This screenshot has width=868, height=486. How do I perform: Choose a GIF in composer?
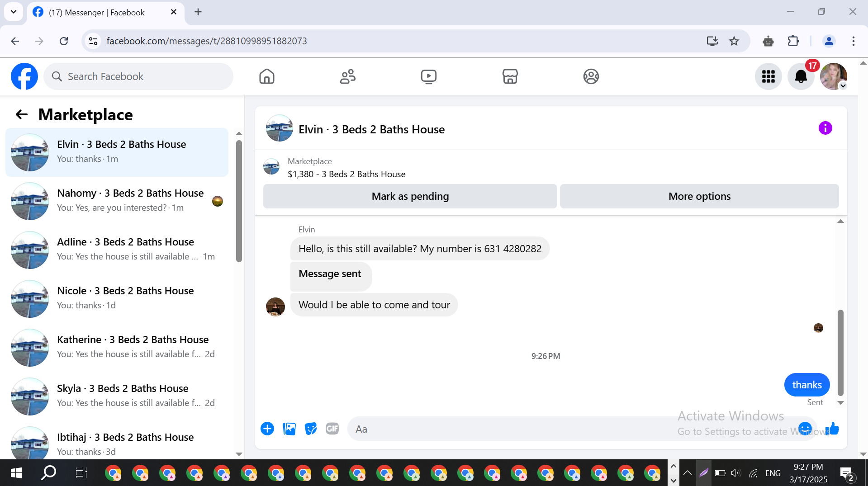[x=332, y=429]
